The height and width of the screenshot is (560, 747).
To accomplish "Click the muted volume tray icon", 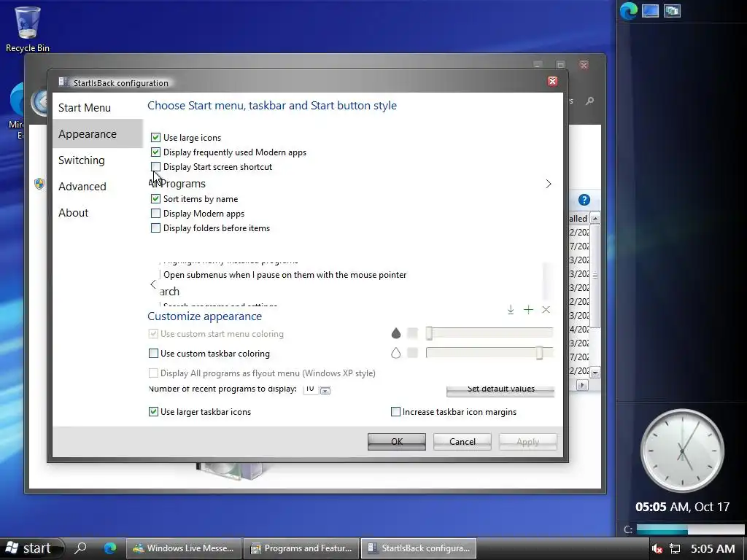I will [657, 548].
